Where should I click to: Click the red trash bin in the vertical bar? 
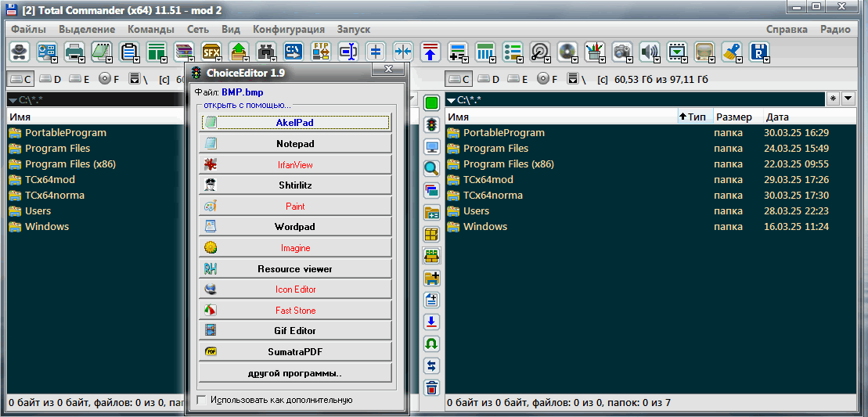pyautogui.click(x=432, y=387)
